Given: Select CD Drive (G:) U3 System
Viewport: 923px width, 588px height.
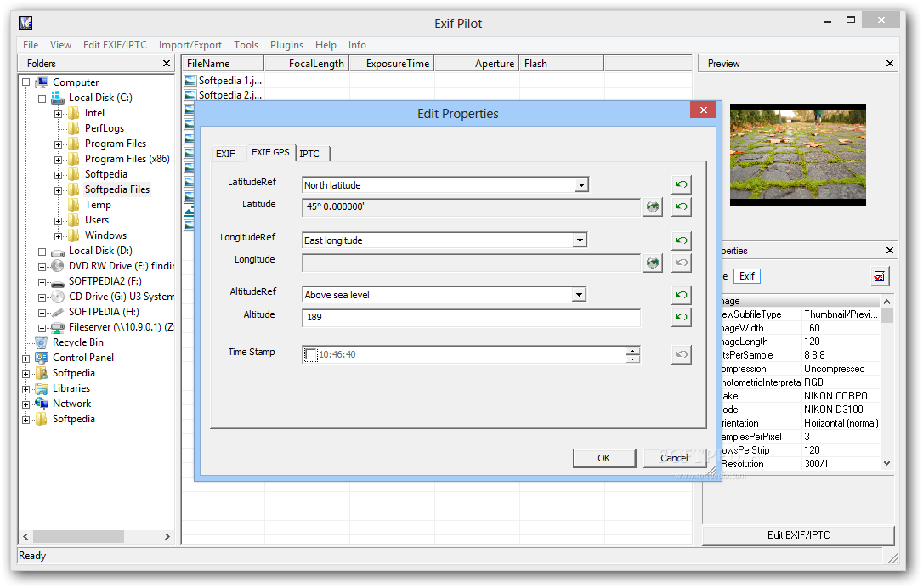Looking at the screenshot, I should point(122,297).
